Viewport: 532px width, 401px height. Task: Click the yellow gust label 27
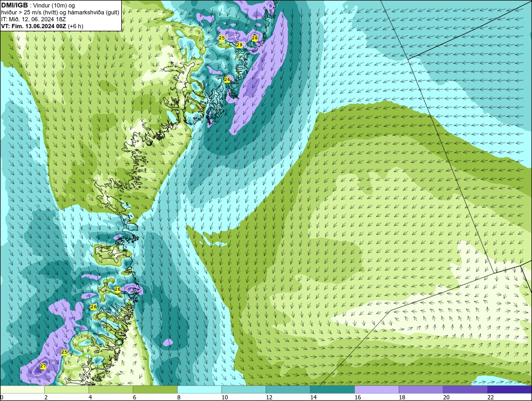[43, 366]
